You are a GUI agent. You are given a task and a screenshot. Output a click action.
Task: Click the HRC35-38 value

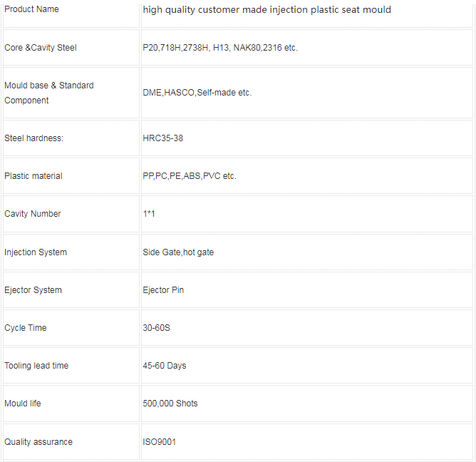coord(162,138)
